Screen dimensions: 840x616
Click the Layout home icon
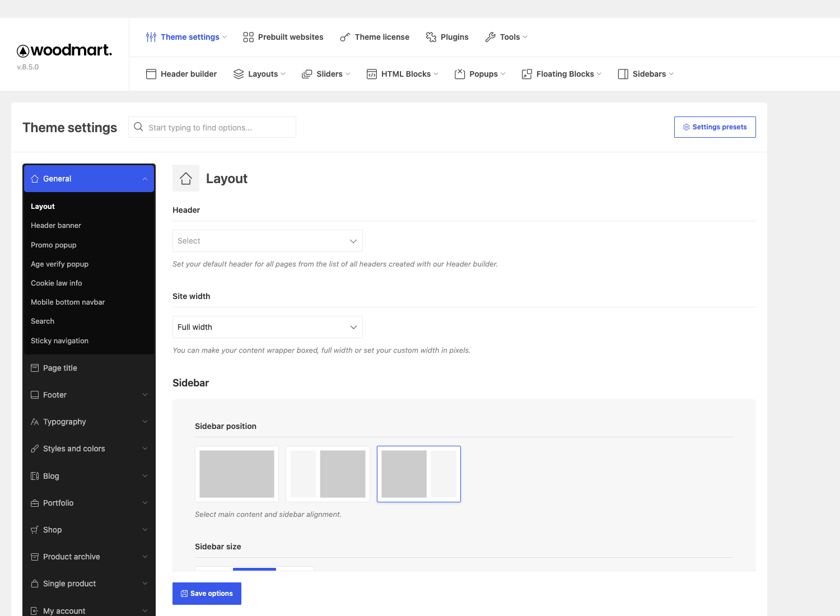pyautogui.click(x=186, y=179)
